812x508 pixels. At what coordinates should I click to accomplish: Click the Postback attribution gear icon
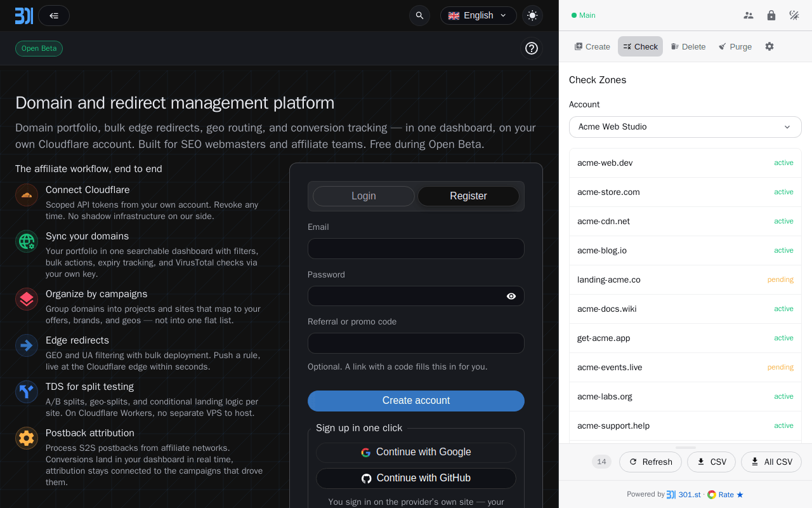27,438
